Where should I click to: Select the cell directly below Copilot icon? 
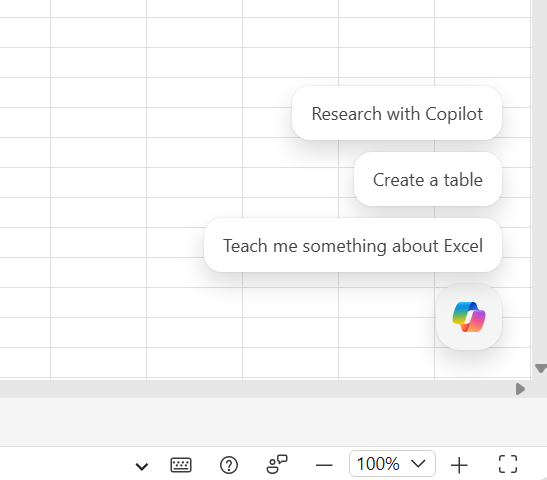click(482, 362)
